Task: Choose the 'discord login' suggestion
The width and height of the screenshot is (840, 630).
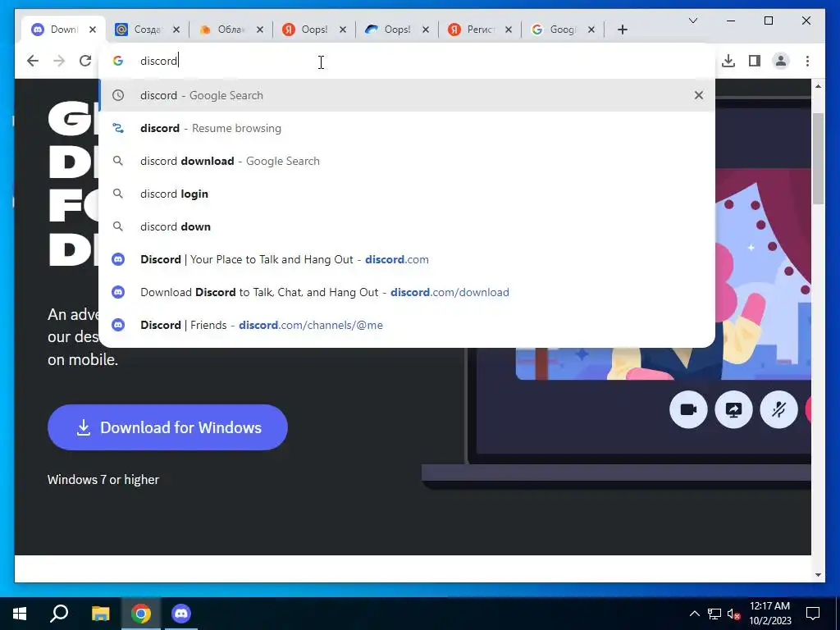Action: 407,194
